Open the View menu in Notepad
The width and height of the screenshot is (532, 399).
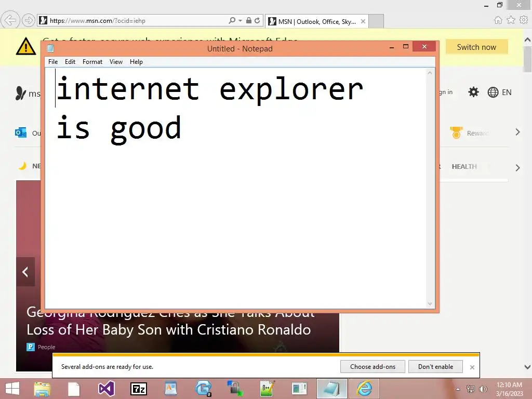point(116,62)
